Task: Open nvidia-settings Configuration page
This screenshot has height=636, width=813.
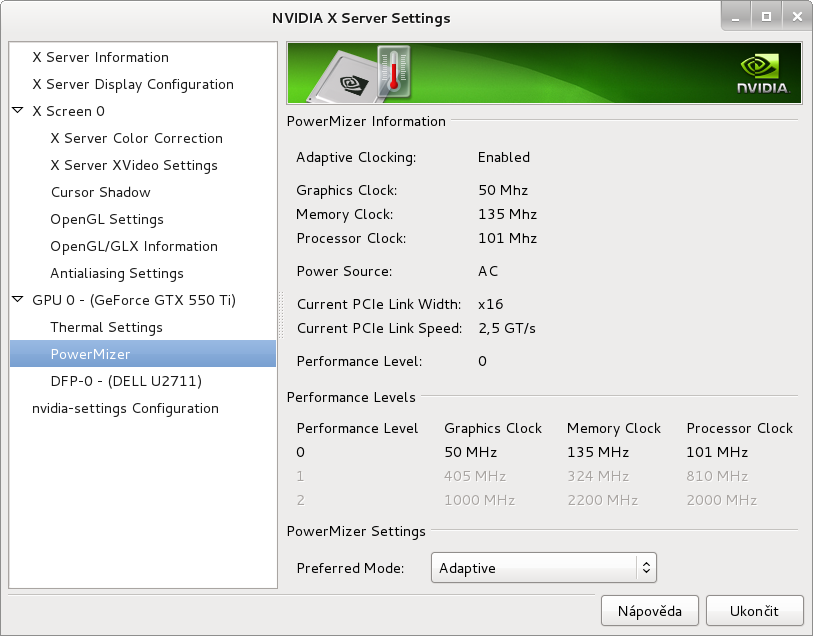Action: coord(125,408)
